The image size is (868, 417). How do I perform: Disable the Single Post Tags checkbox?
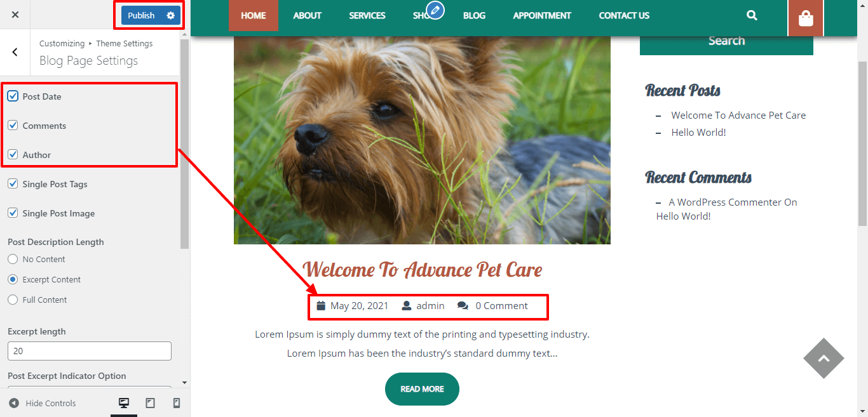13,184
